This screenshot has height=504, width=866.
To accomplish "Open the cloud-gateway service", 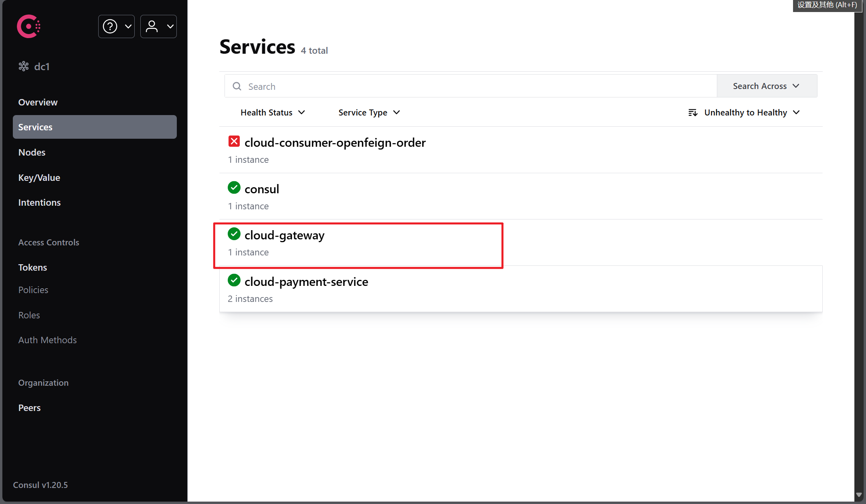I will (x=284, y=235).
